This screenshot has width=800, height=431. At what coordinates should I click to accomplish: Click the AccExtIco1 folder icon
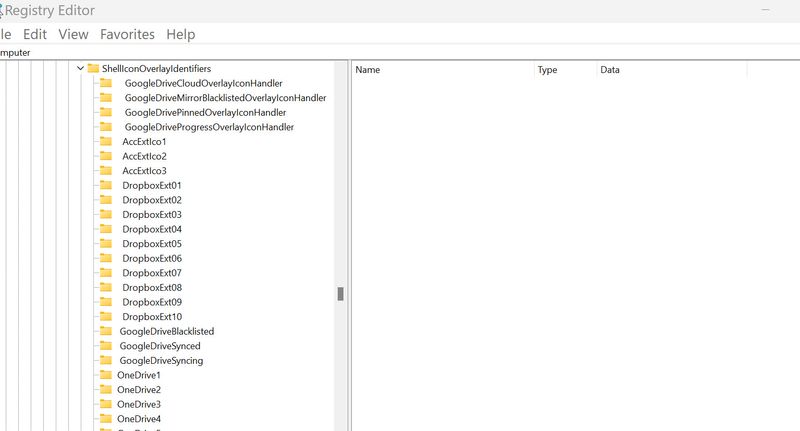coord(106,141)
